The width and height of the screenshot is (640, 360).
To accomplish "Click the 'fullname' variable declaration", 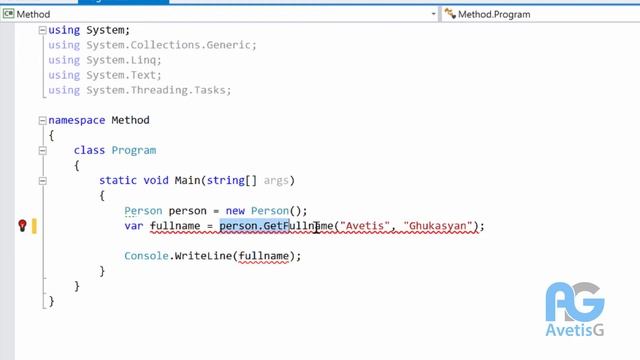I will pos(175,226).
